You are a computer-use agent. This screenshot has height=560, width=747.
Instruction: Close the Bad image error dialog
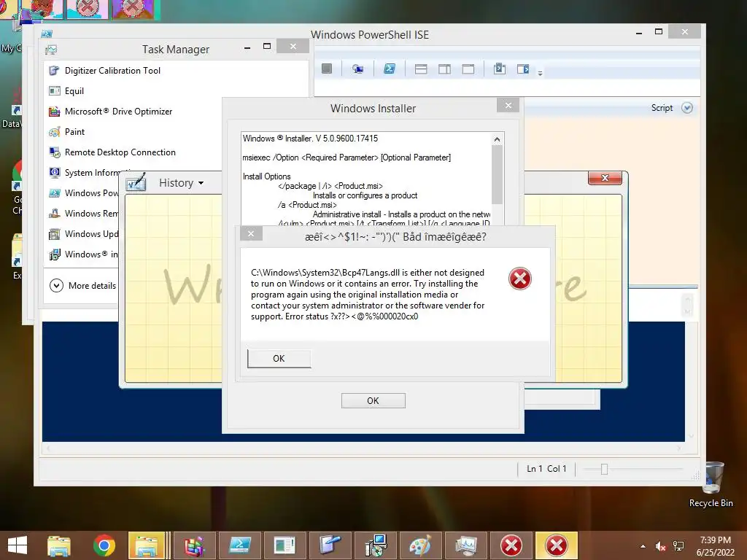[251, 233]
